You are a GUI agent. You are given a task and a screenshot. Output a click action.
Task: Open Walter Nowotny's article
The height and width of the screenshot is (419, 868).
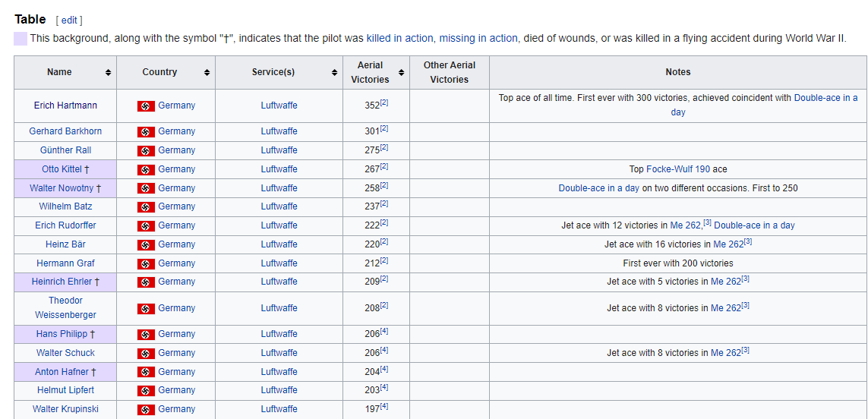tap(62, 187)
